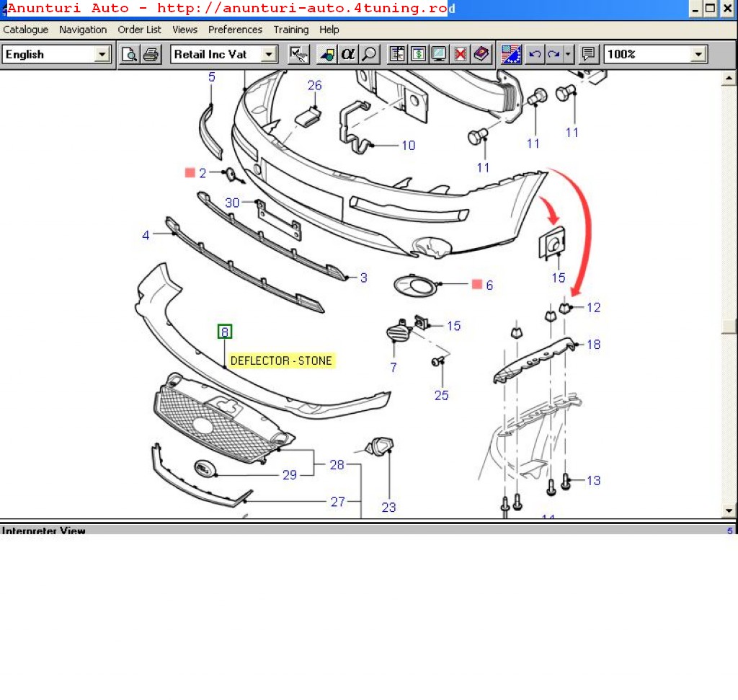This screenshot has height=700, width=738.
Task: Open the 100% zoom level dropdown
Action: coord(698,55)
